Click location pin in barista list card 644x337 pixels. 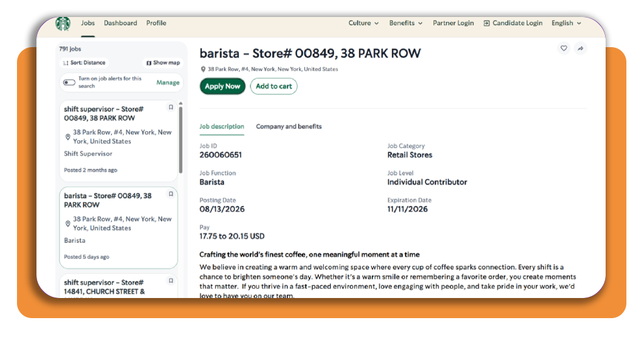68,224
